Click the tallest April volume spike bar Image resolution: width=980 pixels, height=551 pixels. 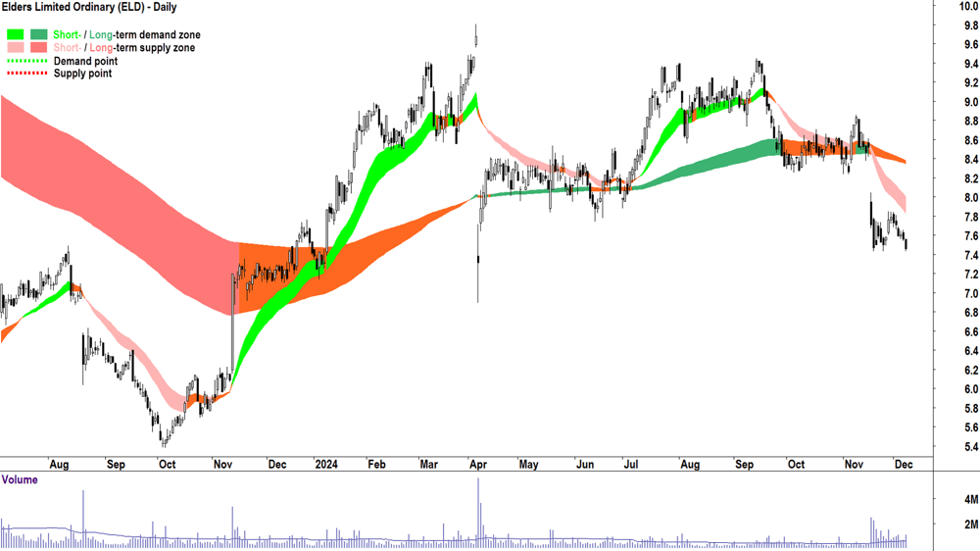(x=479, y=514)
